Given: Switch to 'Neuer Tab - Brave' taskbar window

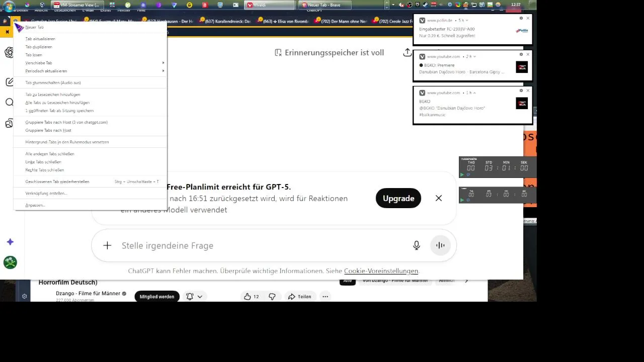Looking at the screenshot, I should point(324,5).
